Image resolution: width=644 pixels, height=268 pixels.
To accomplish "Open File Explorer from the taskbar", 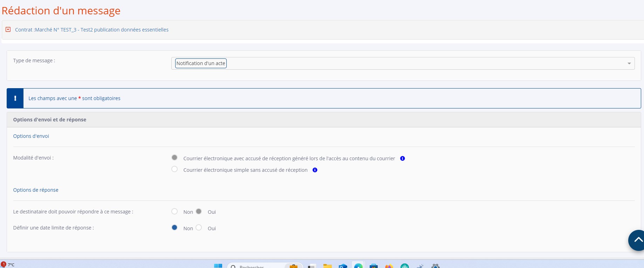I will (327, 266).
